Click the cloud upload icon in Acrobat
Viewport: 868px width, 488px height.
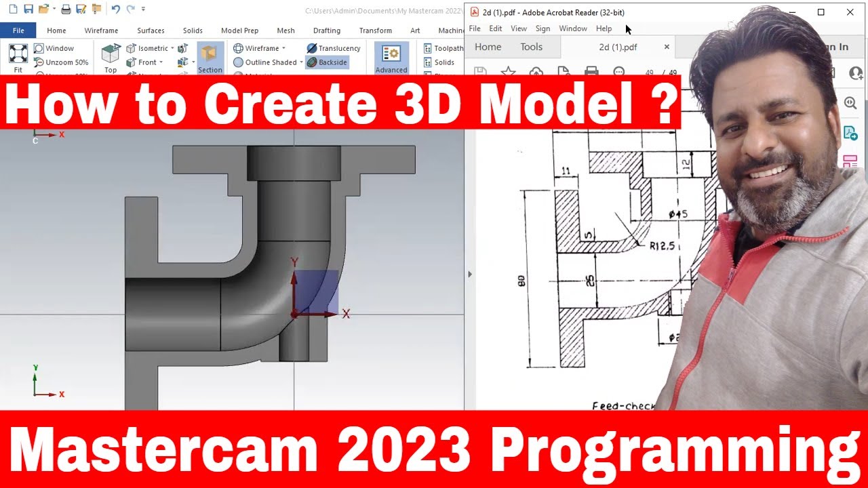tap(536, 72)
